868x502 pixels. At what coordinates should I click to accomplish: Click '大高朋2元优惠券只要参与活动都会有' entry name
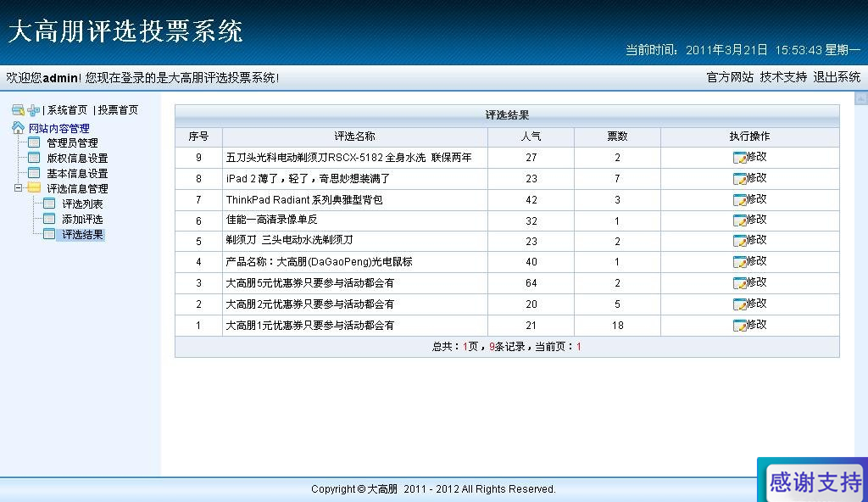tap(310, 304)
